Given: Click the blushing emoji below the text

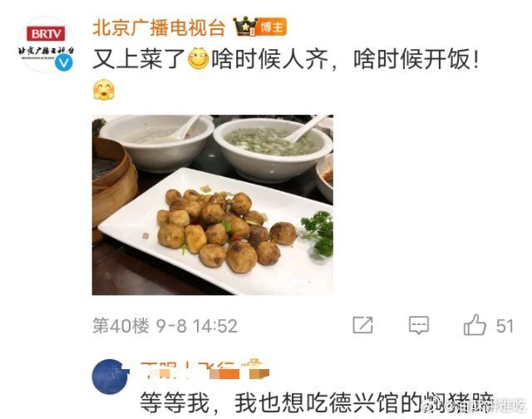Looking at the screenshot, I should click(104, 90).
